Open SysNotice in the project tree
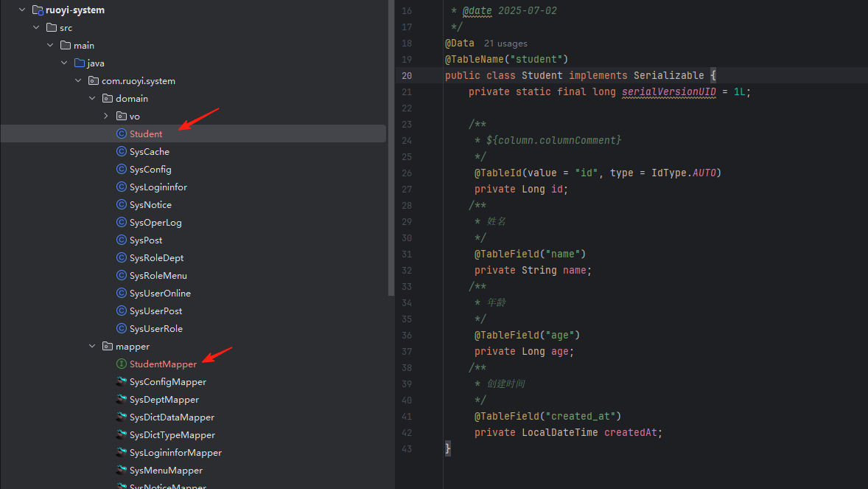The width and height of the screenshot is (868, 489). pyautogui.click(x=150, y=204)
